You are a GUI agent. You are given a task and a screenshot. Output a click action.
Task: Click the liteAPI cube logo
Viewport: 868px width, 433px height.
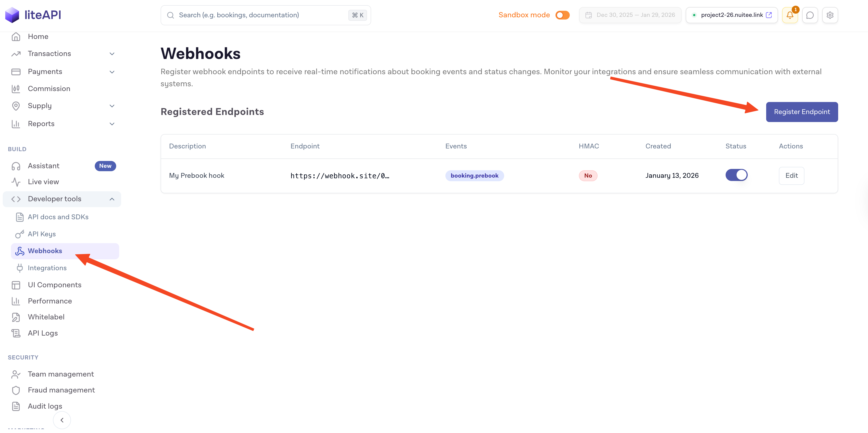point(13,15)
